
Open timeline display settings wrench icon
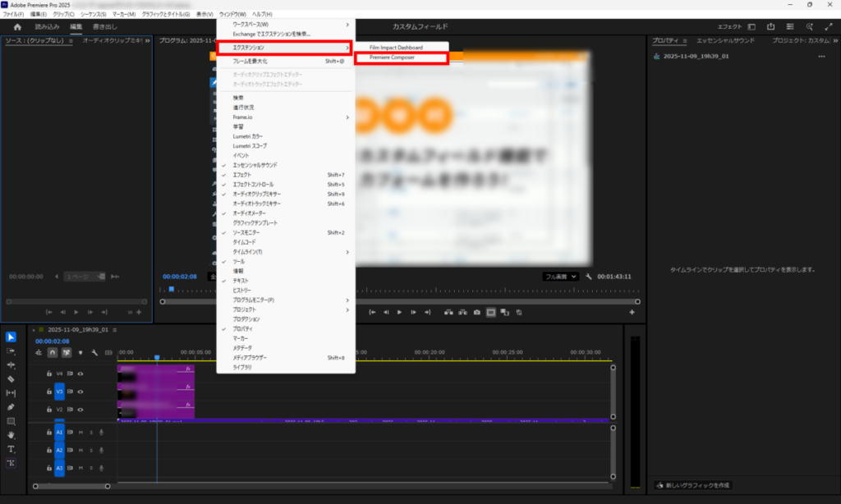(94, 352)
